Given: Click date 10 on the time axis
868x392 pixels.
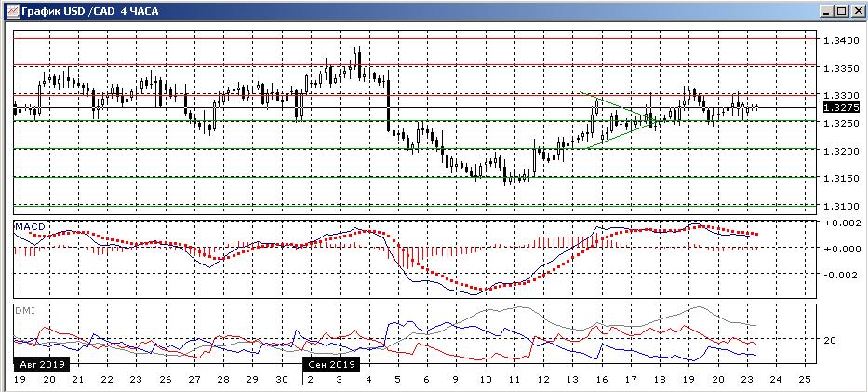Looking at the screenshot, I should point(485,380).
